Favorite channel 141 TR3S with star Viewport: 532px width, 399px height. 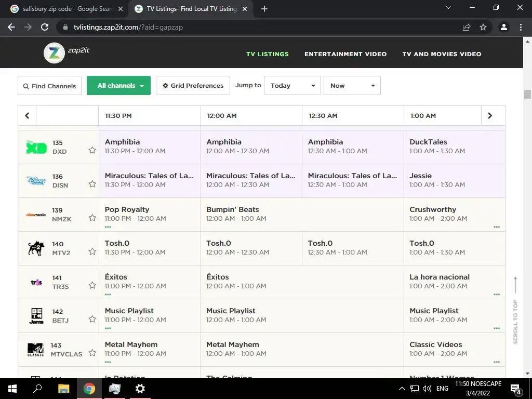92,285
